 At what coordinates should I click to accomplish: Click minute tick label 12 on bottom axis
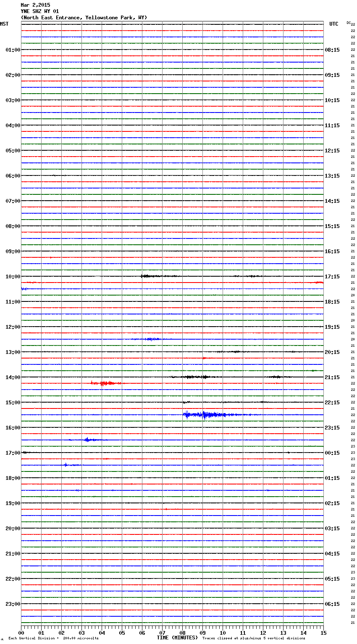263,633
